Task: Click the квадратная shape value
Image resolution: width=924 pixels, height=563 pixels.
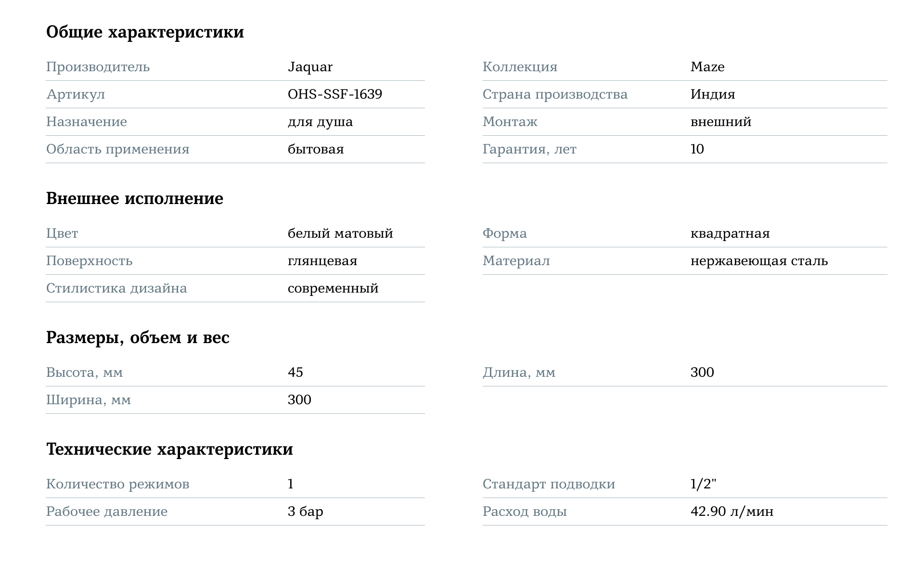Action: (730, 234)
